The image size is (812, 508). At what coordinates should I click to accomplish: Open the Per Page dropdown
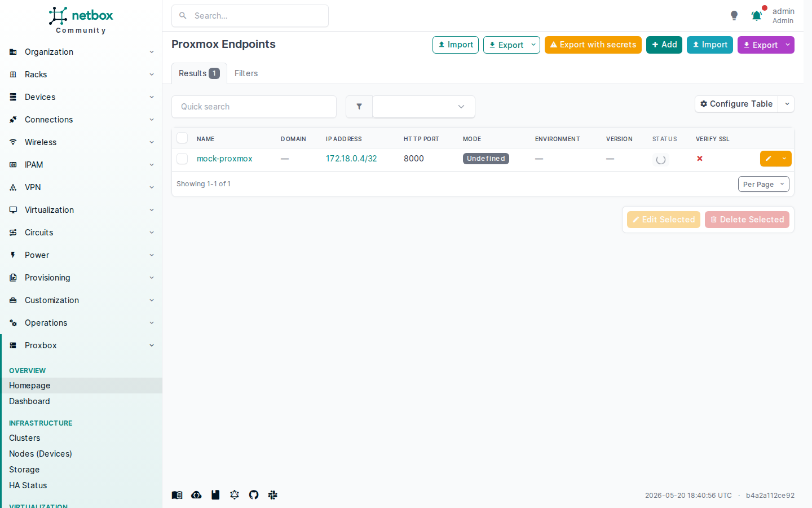coord(764,184)
